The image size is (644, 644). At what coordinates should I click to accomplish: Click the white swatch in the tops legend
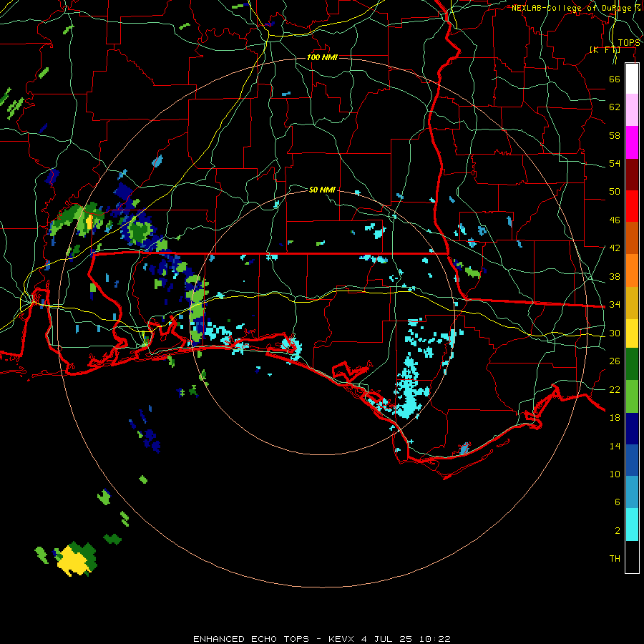(632, 79)
